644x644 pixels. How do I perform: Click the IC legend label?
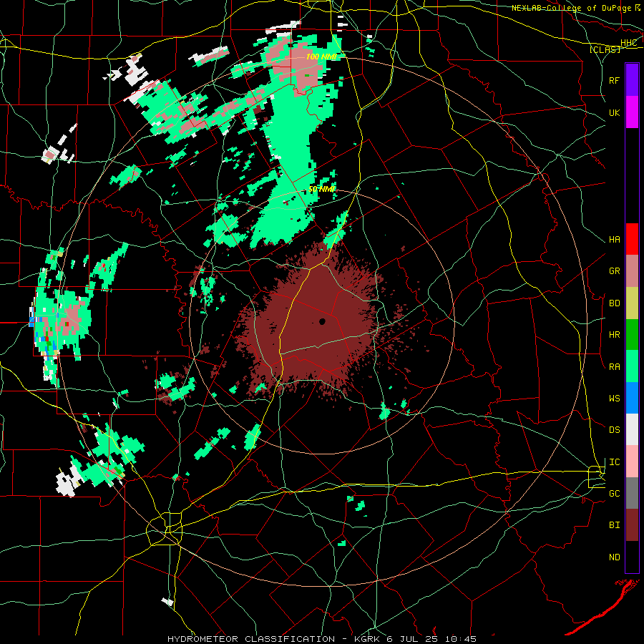(x=614, y=462)
